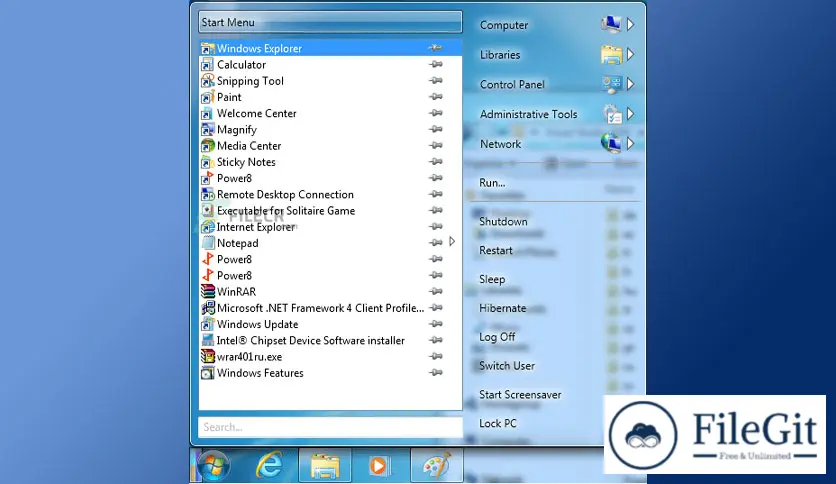Screen dimensions: 836x484
Task: Click the Computer monitor icon
Action: point(611,25)
